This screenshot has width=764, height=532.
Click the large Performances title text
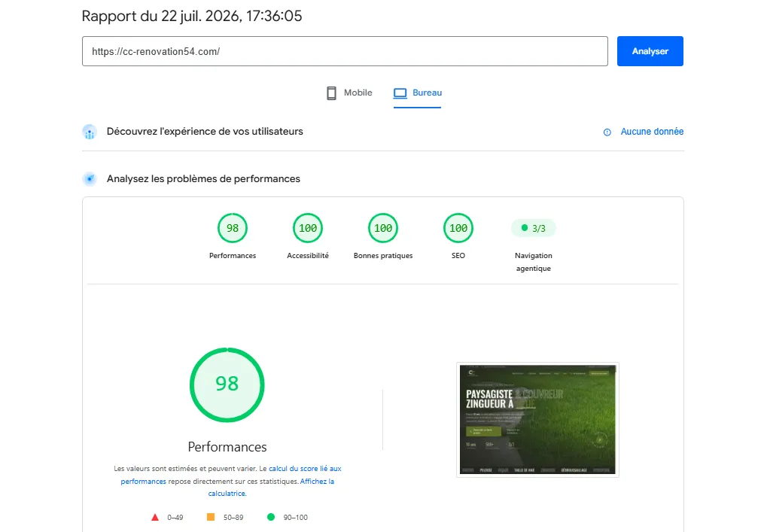point(227,447)
